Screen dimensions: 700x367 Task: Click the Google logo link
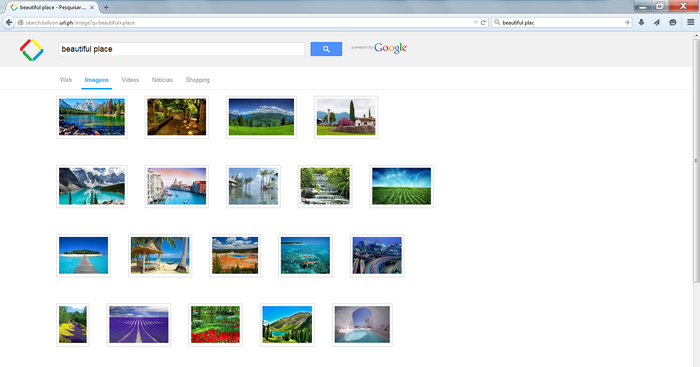coord(390,48)
